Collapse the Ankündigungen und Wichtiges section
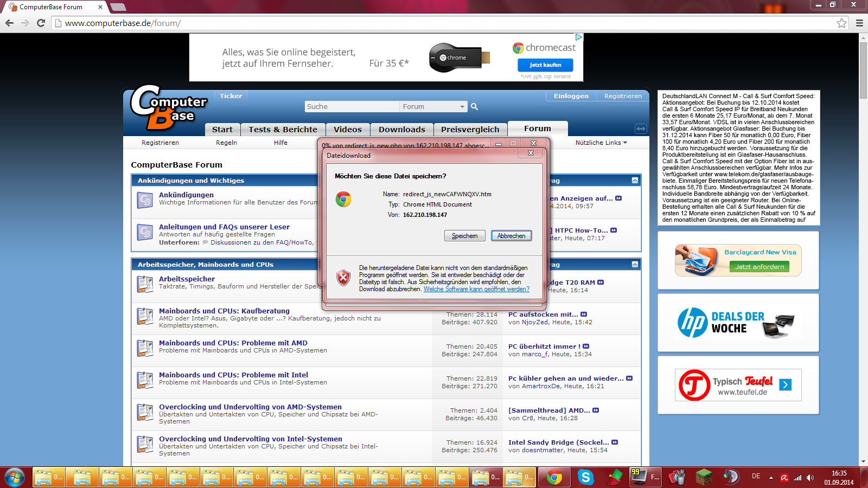The width and height of the screenshot is (868, 488). click(x=635, y=180)
